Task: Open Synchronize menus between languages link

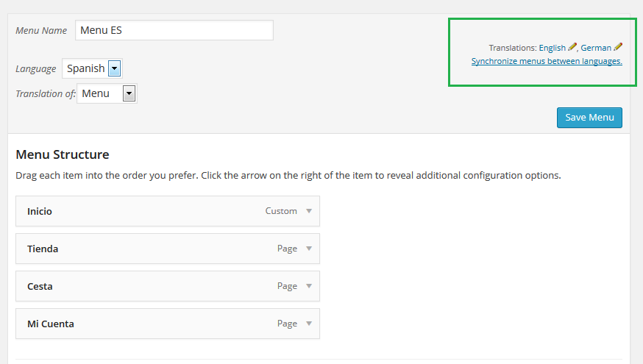Action: coord(547,61)
